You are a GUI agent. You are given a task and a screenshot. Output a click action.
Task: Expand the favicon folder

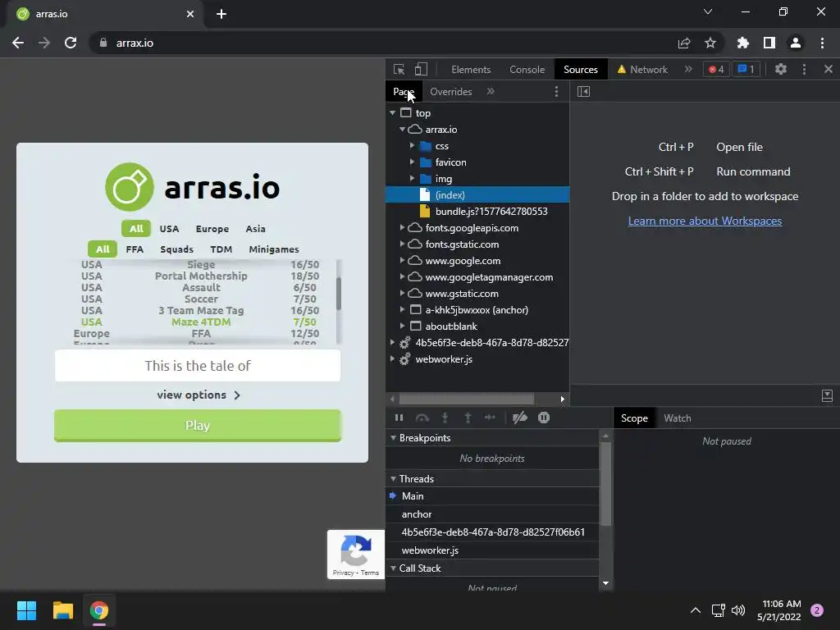412,162
